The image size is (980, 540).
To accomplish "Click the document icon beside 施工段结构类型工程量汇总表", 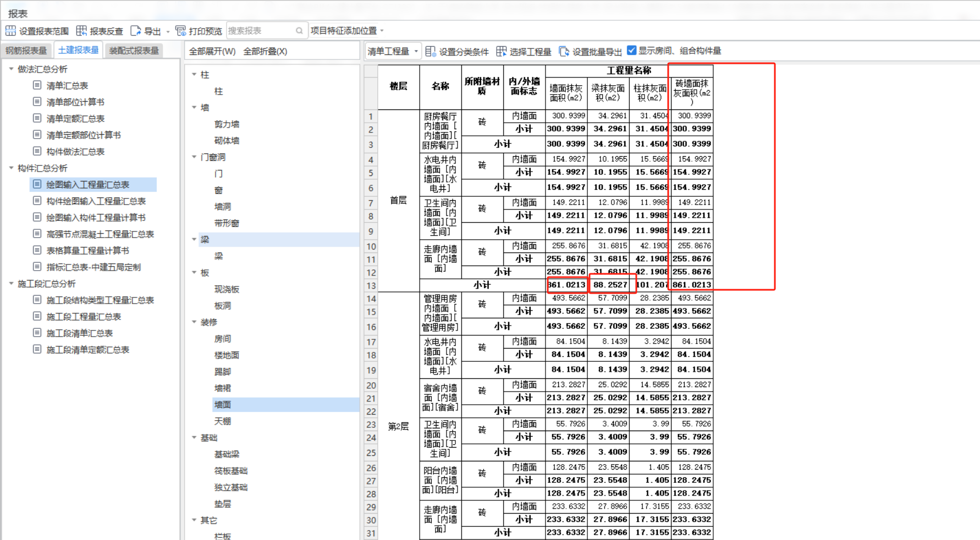I will click(37, 300).
